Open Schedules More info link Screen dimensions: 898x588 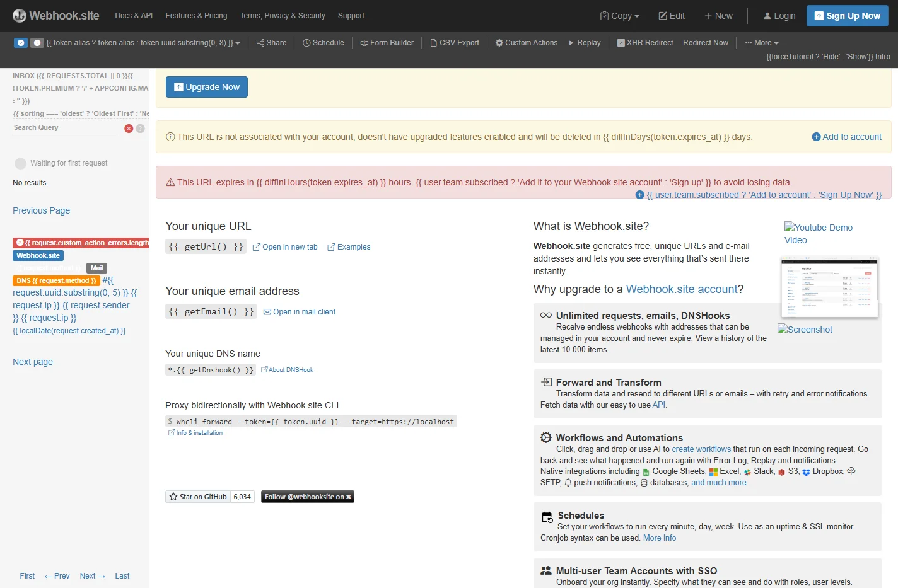(x=660, y=538)
